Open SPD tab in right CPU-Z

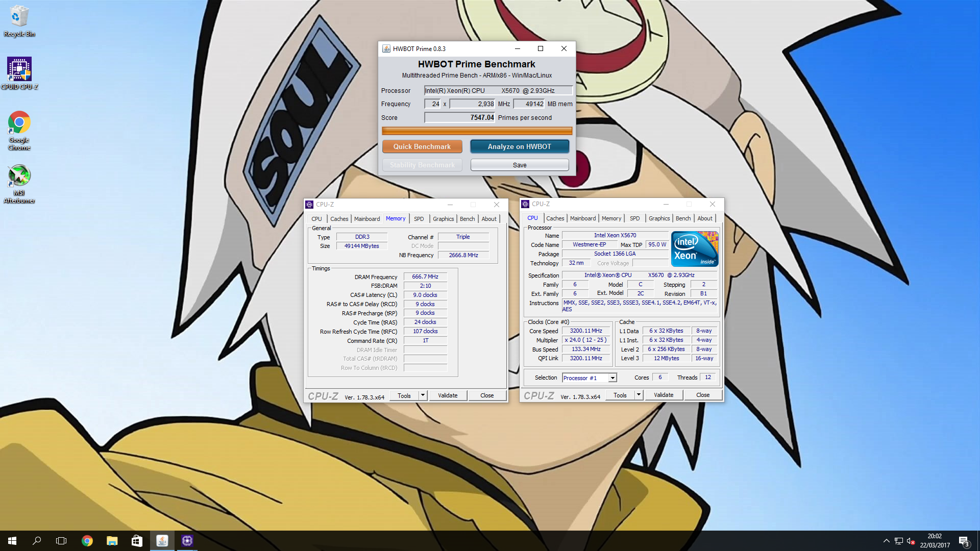(x=634, y=218)
